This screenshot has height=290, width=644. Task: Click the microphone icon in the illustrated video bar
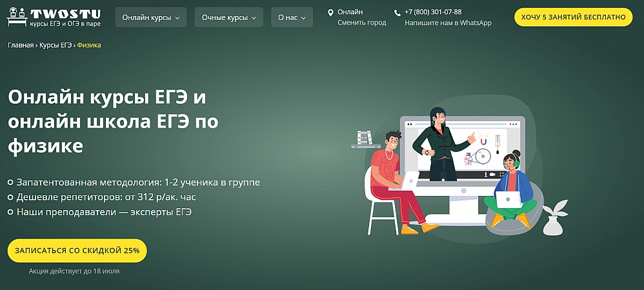click(484, 175)
